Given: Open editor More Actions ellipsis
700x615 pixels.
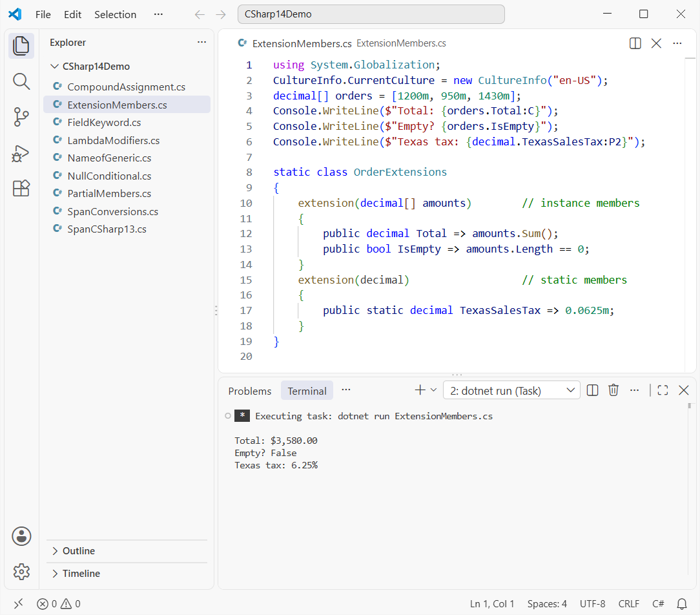Looking at the screenshot, I should coord(677,43).
